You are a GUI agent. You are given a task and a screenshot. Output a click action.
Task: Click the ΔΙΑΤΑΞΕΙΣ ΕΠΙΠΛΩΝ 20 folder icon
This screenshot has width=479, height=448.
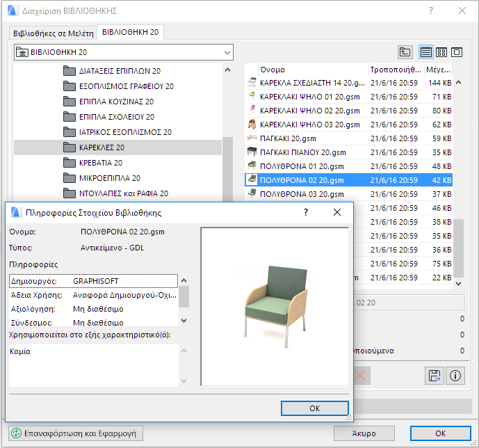point(70,71)
